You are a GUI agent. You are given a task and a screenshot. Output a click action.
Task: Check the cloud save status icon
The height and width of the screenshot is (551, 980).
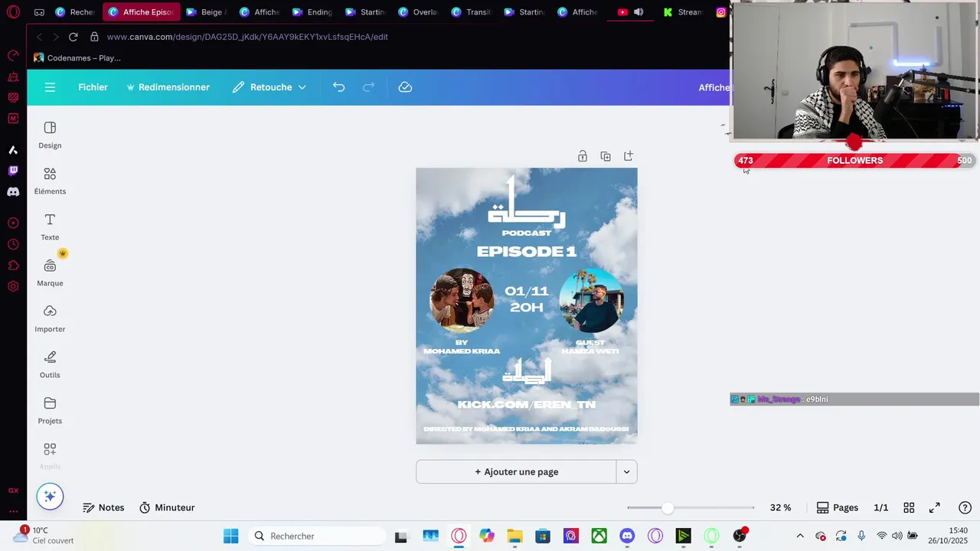point(405,87)
